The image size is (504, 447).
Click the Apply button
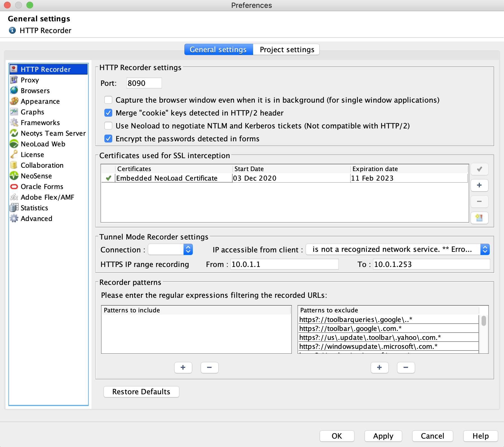tap(383, 436)
